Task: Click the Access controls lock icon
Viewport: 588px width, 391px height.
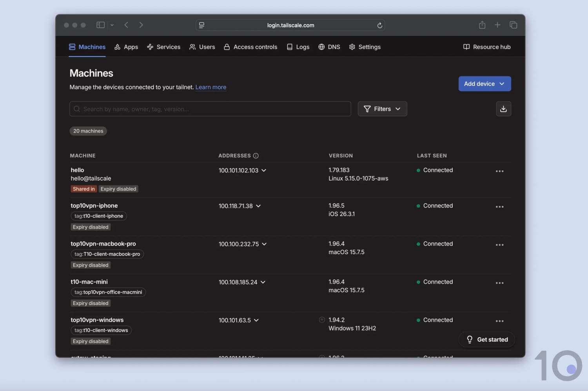Action: 227,47
